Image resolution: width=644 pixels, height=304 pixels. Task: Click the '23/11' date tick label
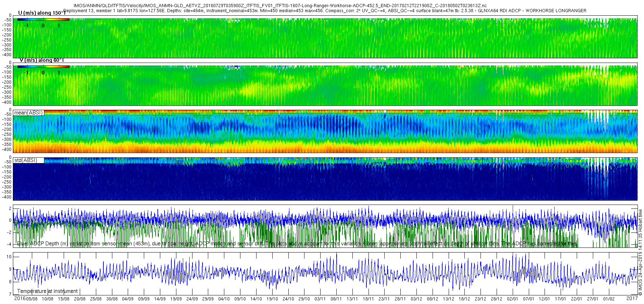click(x=384, y=299)
